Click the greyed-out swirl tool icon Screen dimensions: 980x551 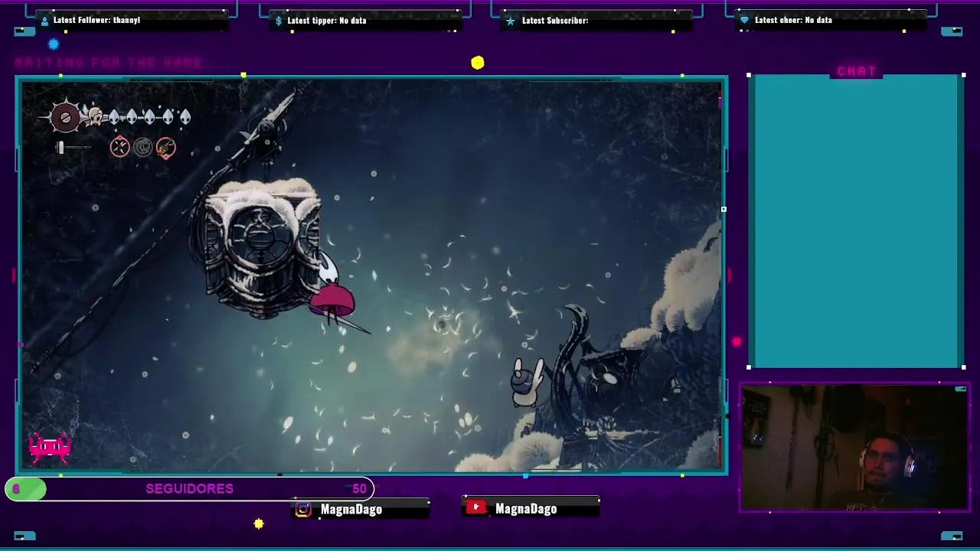[142, 147]
